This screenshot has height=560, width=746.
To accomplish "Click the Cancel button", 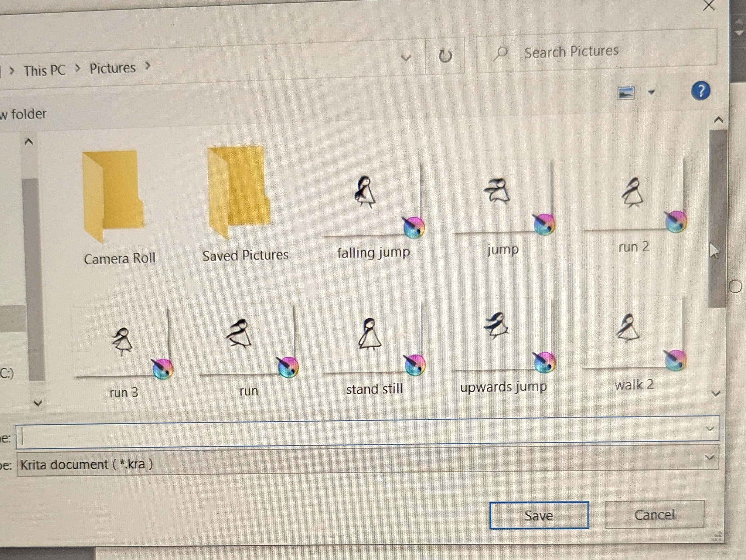I will 654,514.
